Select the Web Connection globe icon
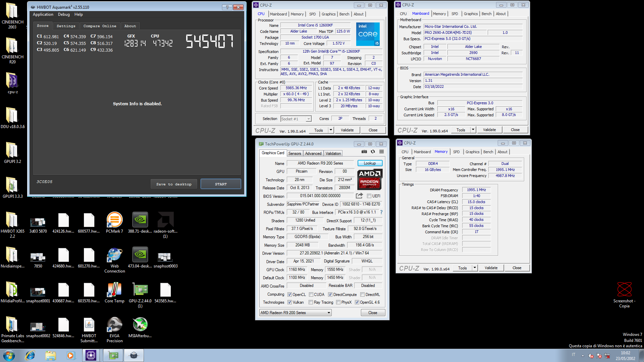Viewport: 644px width, 362px height. (x=114, y=260)
